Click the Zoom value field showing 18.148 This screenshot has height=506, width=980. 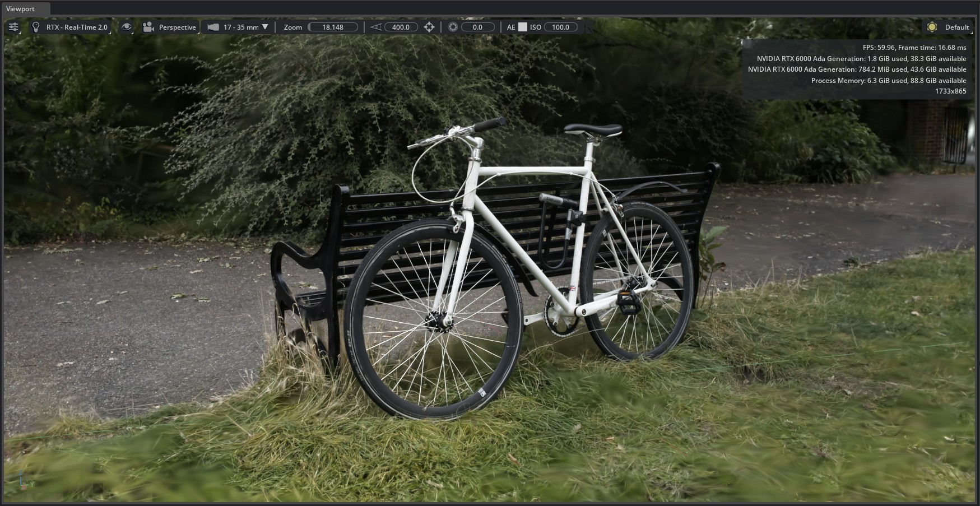pyautogui.click(x=333, y=27)
